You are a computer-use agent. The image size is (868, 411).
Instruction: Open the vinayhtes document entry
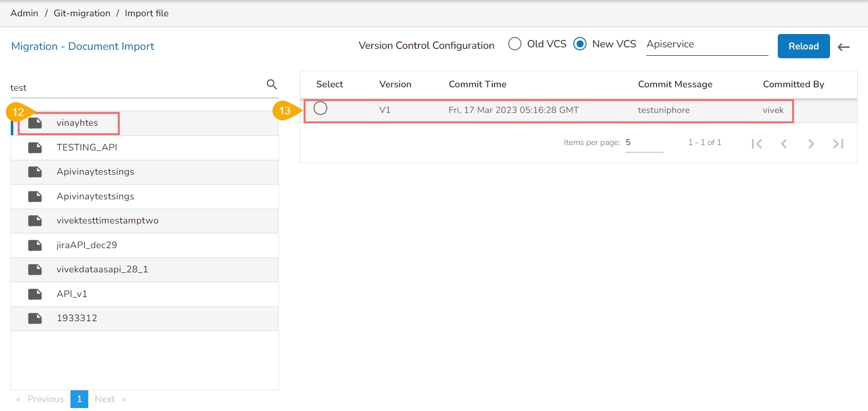[x=77, y=123]
